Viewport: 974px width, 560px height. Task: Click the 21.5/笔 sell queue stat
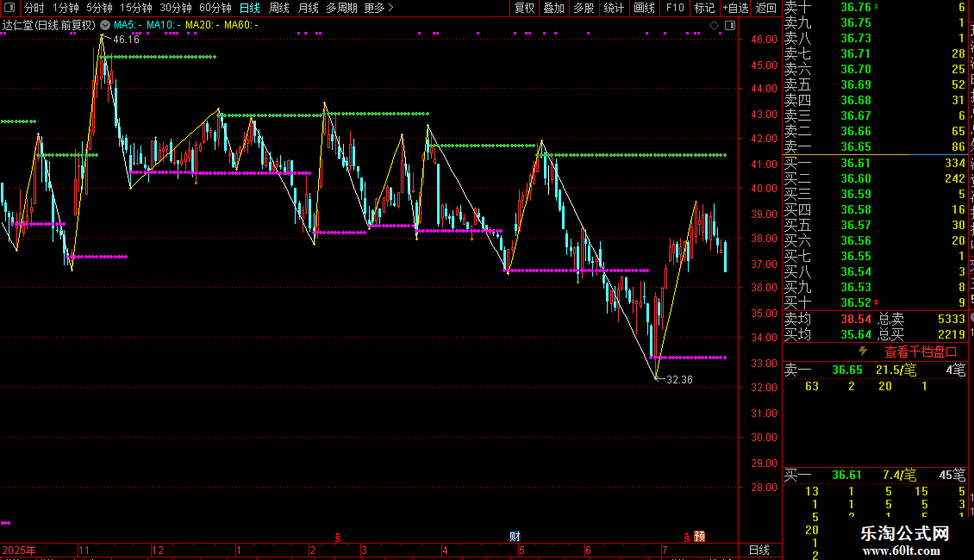pos(896,370)
